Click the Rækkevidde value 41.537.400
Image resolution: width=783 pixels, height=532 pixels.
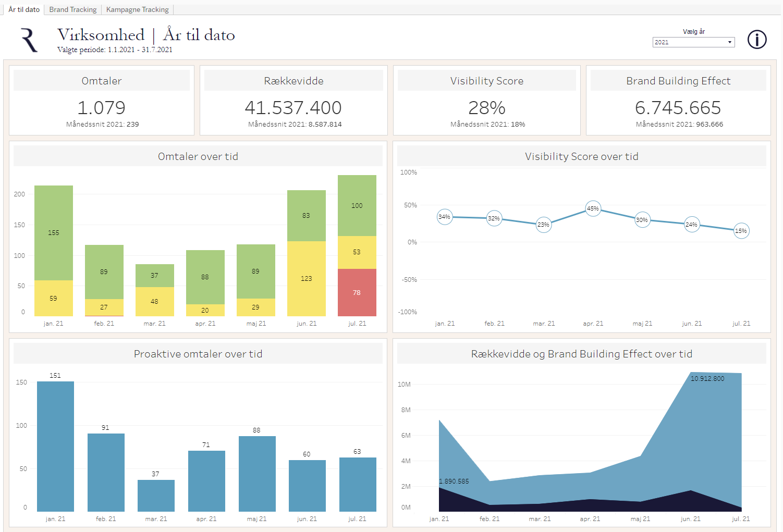[293, 108]
